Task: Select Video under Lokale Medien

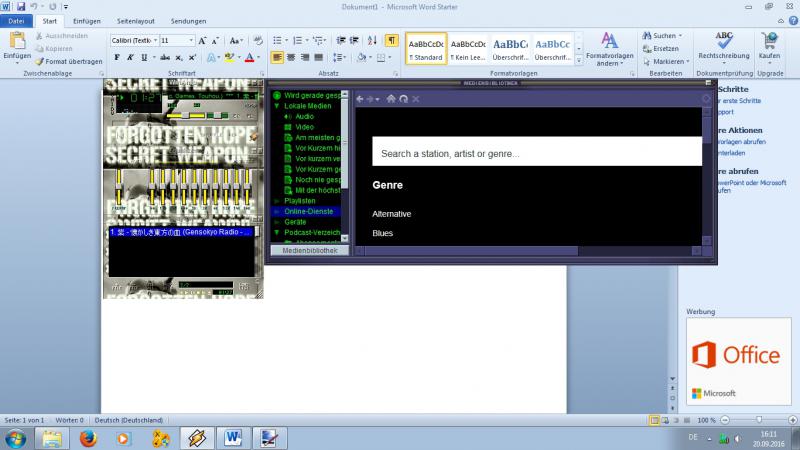Action: tap(304, 127)
